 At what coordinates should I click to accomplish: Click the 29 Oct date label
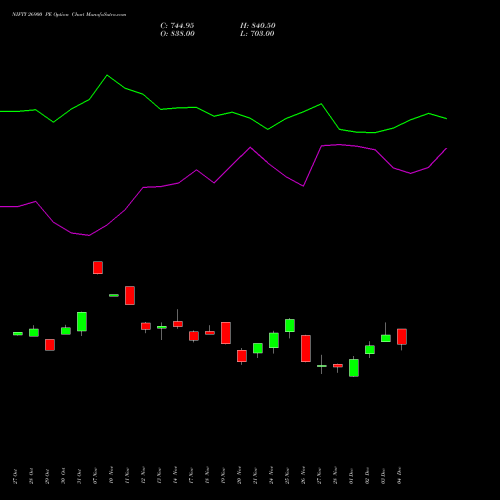(47, 476)
